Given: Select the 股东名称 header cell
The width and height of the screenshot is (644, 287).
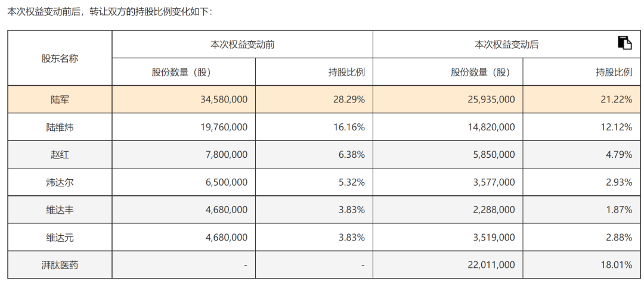Looking at the screenshot, I should pyautogui.click(x=60, y=58).
